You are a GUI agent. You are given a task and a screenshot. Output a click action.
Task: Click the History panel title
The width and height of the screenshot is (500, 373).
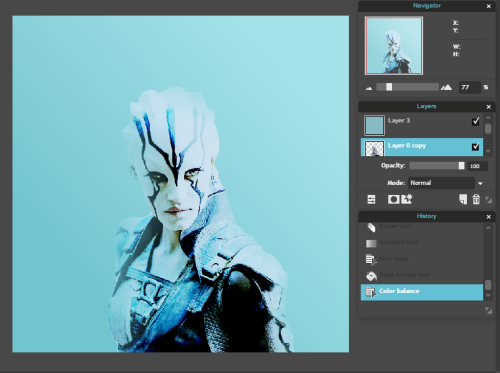pyautogui.click(x=426, y=216)
